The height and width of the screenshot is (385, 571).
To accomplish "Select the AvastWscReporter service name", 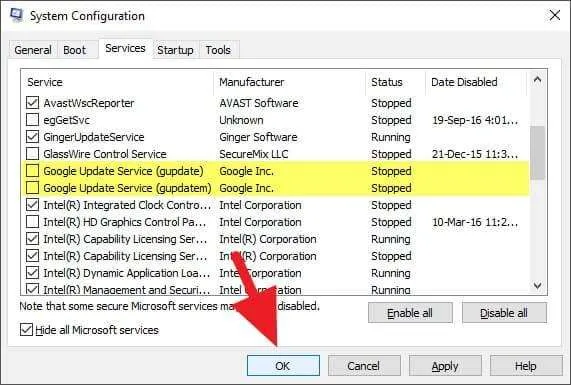I will (89, 103).
